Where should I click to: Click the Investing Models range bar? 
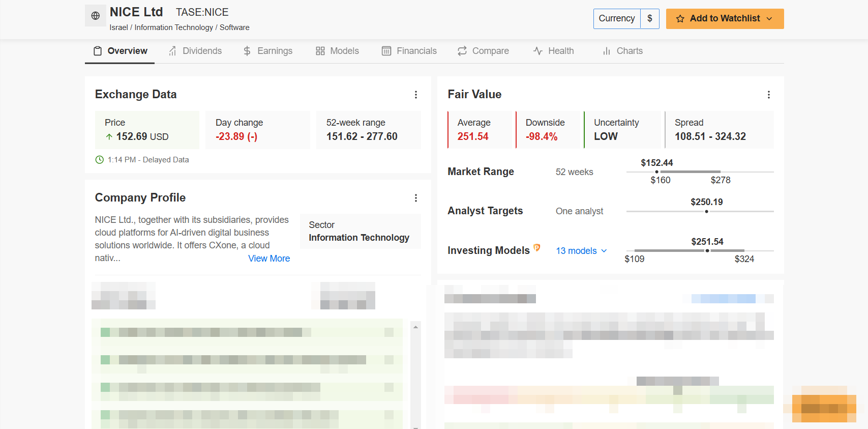tap(700, 251)
